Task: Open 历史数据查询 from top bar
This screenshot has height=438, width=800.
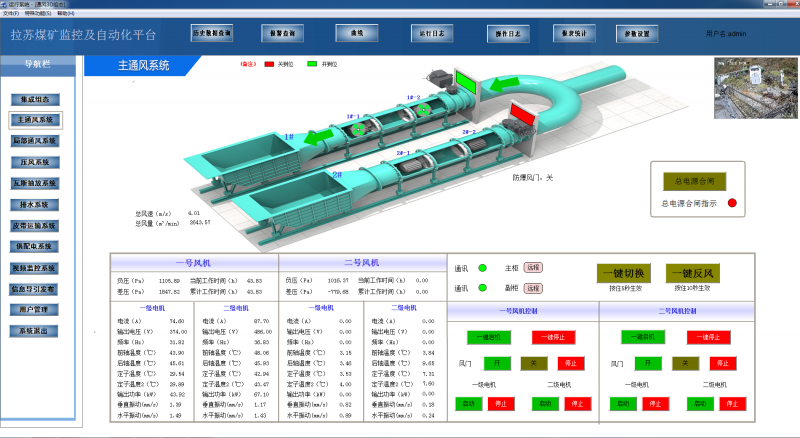Action: click(x=212, y=33)
